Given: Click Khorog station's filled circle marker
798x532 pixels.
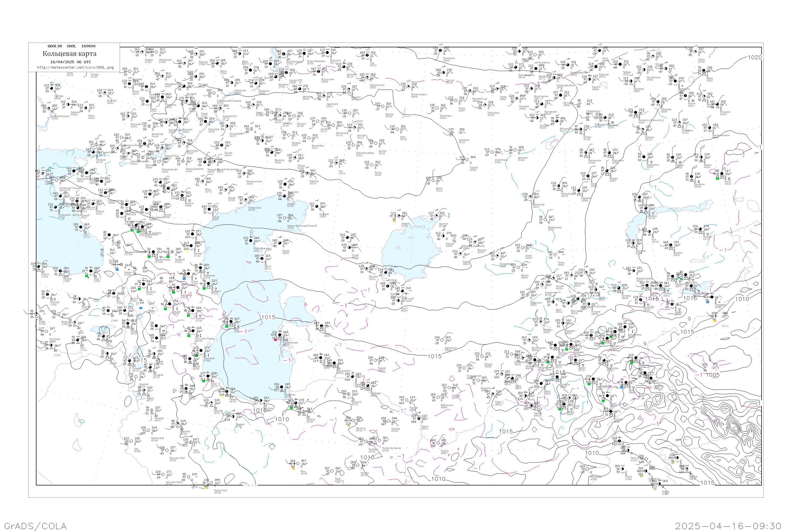Looking at the screenshot, I should [607, 396].
